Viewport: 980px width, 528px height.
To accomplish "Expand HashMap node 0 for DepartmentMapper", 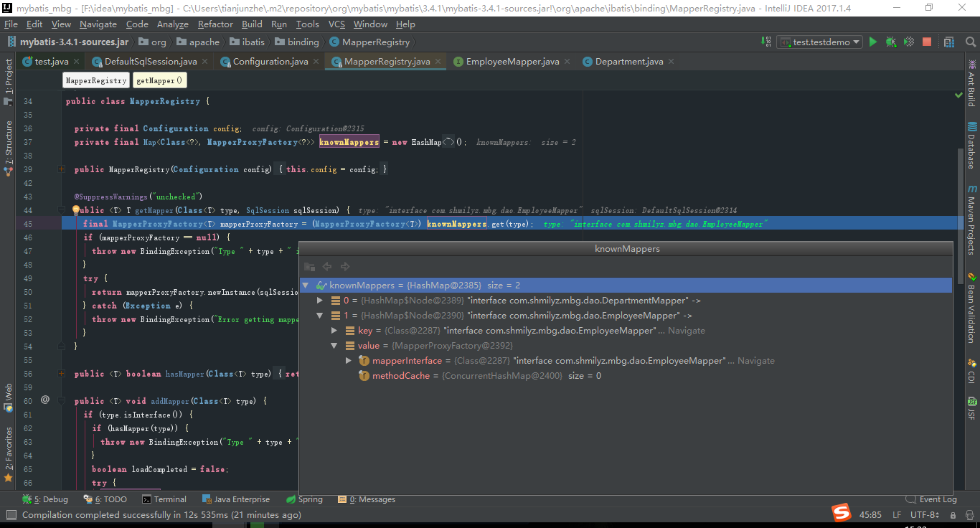I will point(320,300).
